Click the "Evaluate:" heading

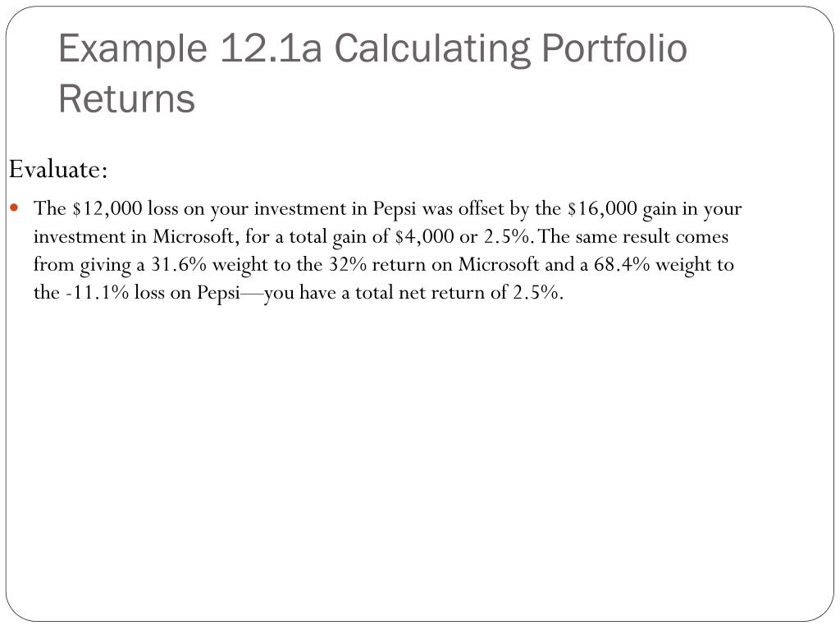[x=58, y=170]
